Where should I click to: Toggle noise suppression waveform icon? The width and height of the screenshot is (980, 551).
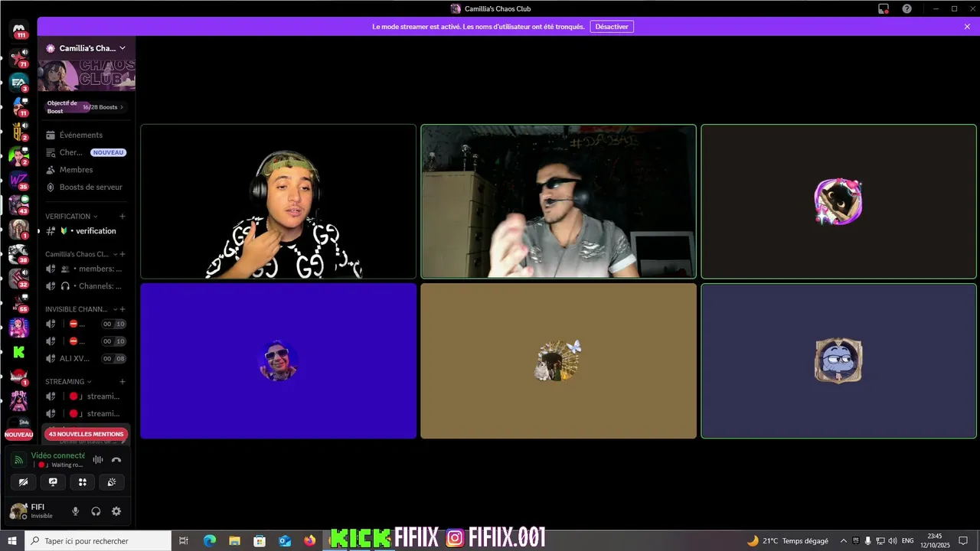click(x=98, y=460)
